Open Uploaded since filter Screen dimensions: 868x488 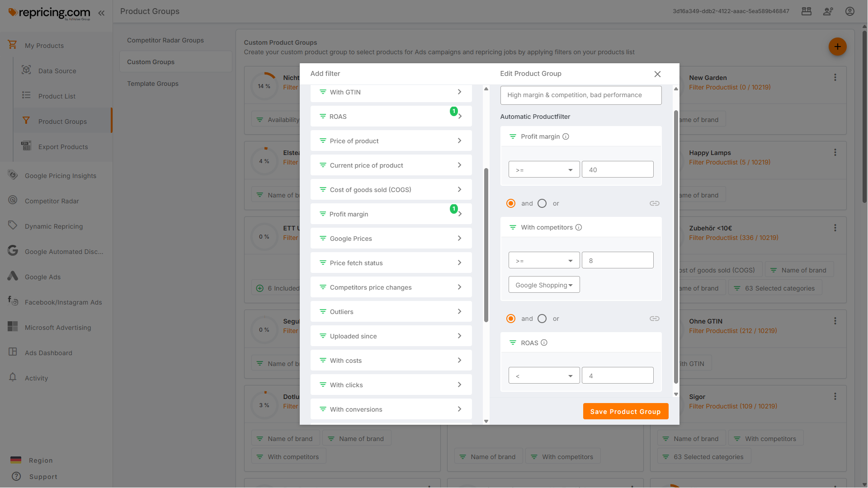(391, 336)
